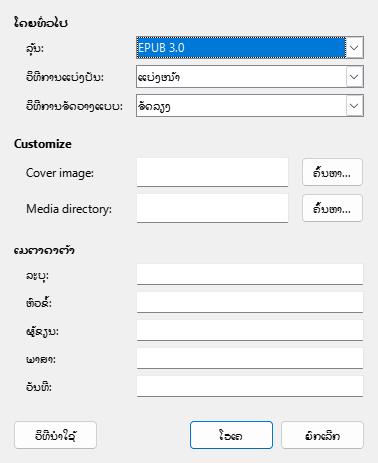This screenshot has width=378, height=463.
Task: Confirm with the OK button (ໂອເຄ)
Action: (x=231, y=435)
